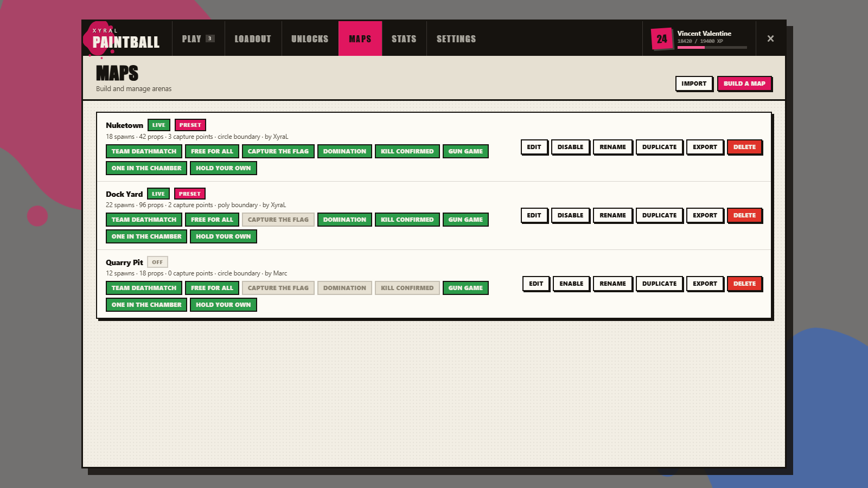Export the Nuketown map
The width and height of the screenshot is (868, 488).
click(x=705, y=147)
